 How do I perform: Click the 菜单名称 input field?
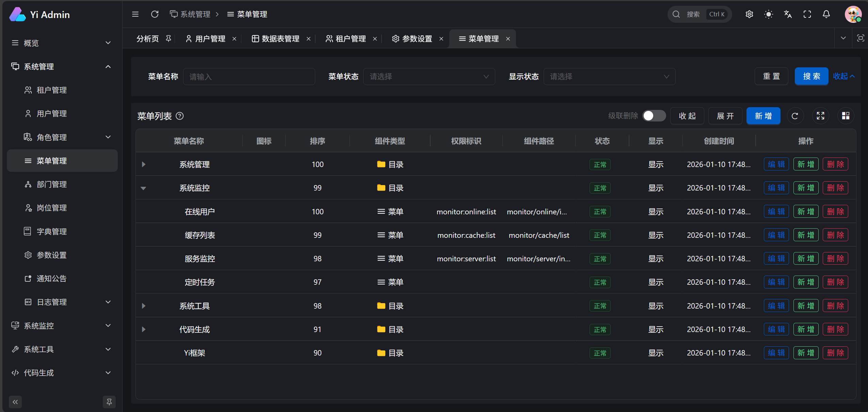(249, 77)
